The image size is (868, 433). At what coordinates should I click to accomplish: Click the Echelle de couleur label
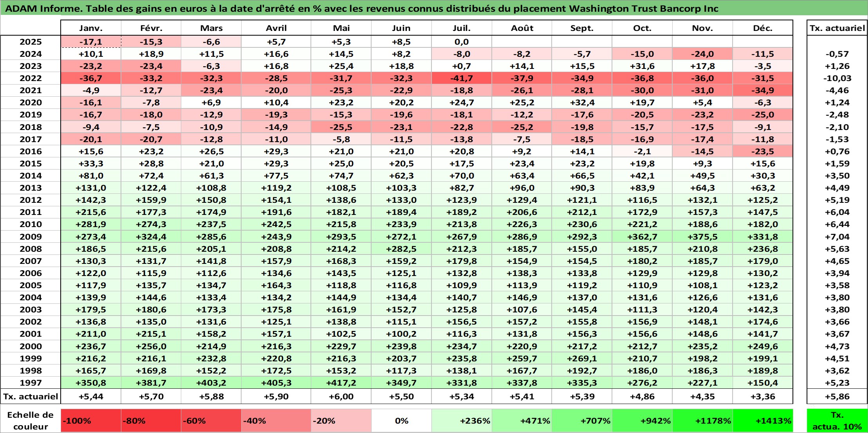point(31,421)
